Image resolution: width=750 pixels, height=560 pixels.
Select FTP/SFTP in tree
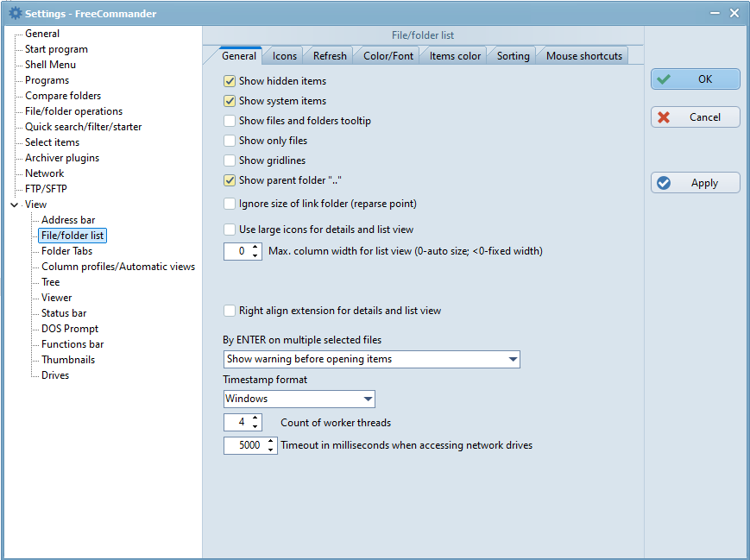(46, 189)
